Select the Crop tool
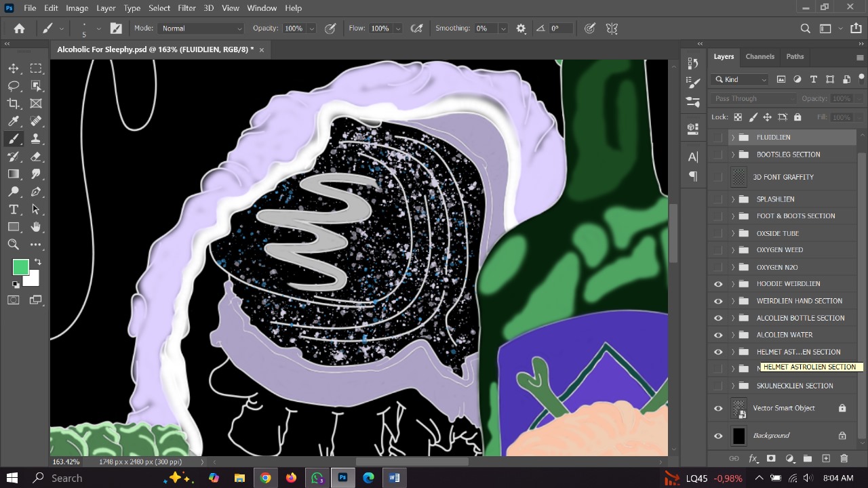The height and width of the screenshot is (488, 868). [14, 103]
